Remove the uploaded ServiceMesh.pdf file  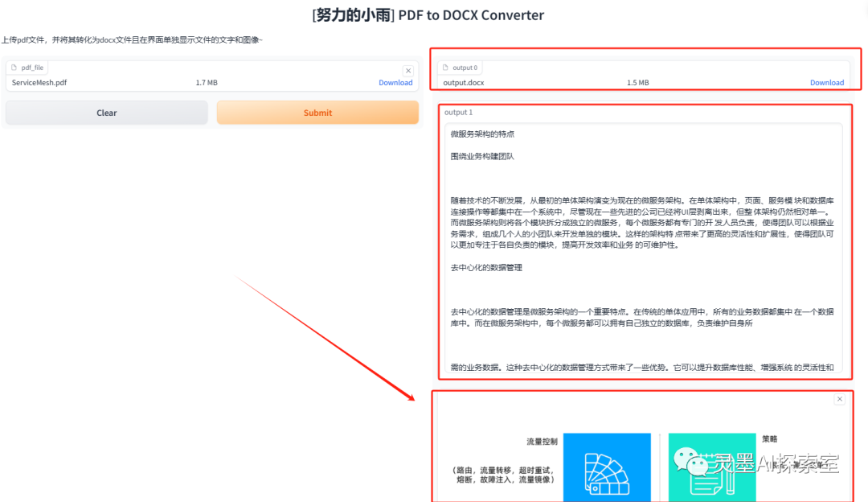coord(408,70)
